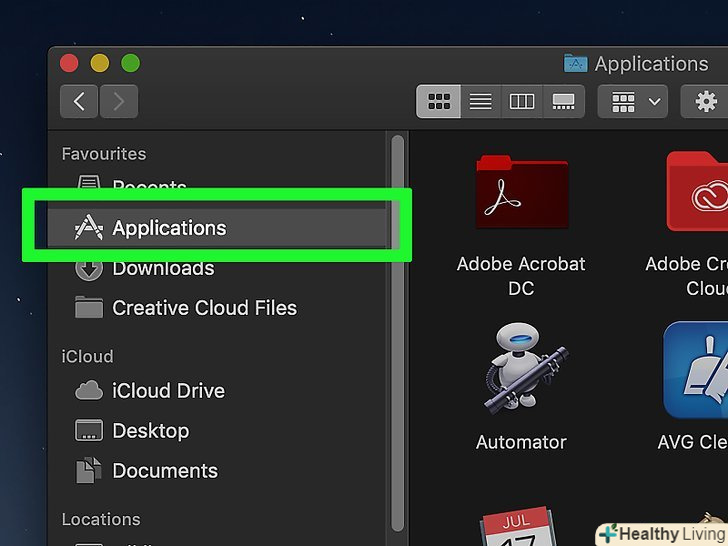Minimize the Finder window with yellow button

click(x=100, y=63)
